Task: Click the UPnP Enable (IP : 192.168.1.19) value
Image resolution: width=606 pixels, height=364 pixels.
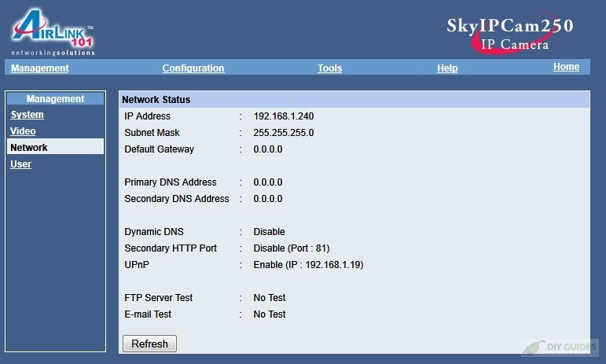Action: (x=308, y=265)
